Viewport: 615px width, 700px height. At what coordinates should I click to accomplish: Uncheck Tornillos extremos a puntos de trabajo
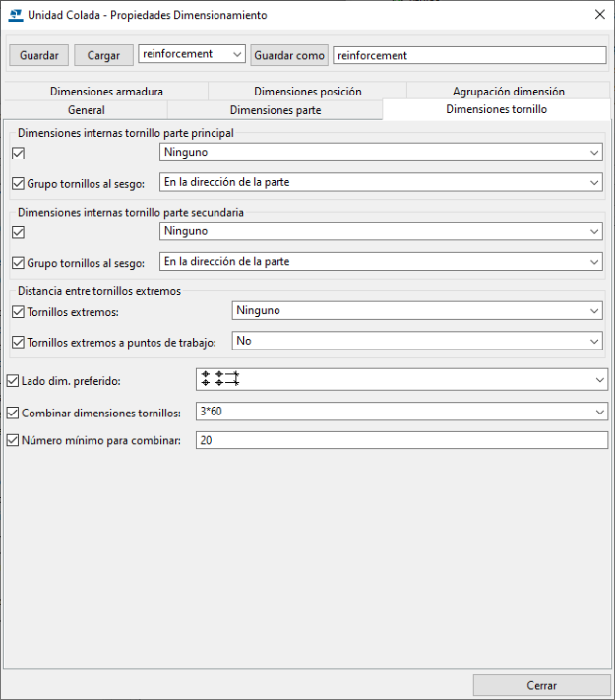point(19,343)
